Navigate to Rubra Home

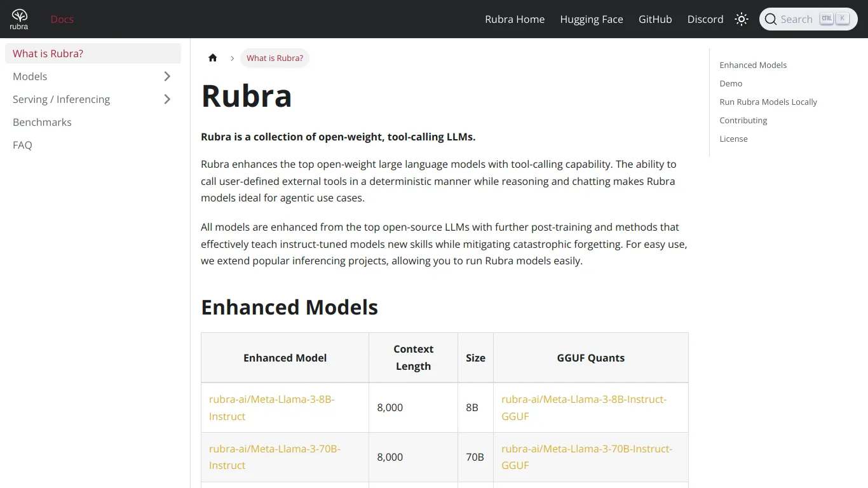tap(515, 19)
